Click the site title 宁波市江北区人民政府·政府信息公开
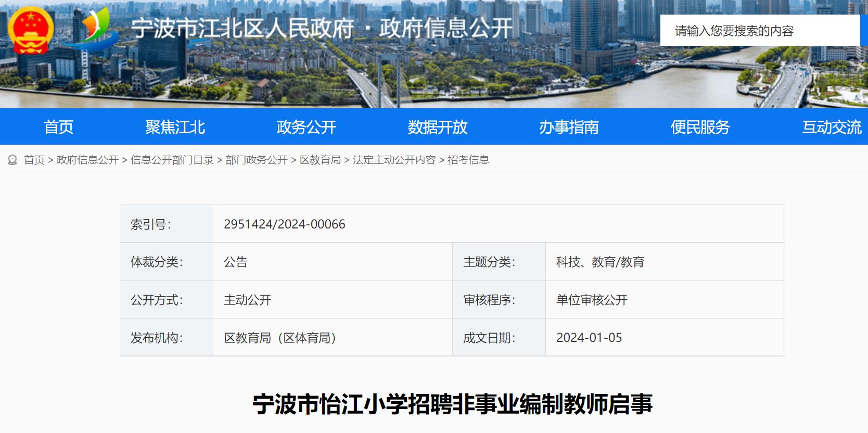This screenshot has width=868, height=433. (x=322, y=28)
